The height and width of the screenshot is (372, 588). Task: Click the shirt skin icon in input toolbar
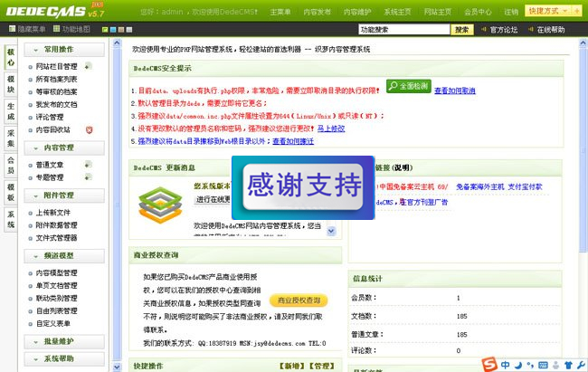pyautogui.click(x=568, y=365)
